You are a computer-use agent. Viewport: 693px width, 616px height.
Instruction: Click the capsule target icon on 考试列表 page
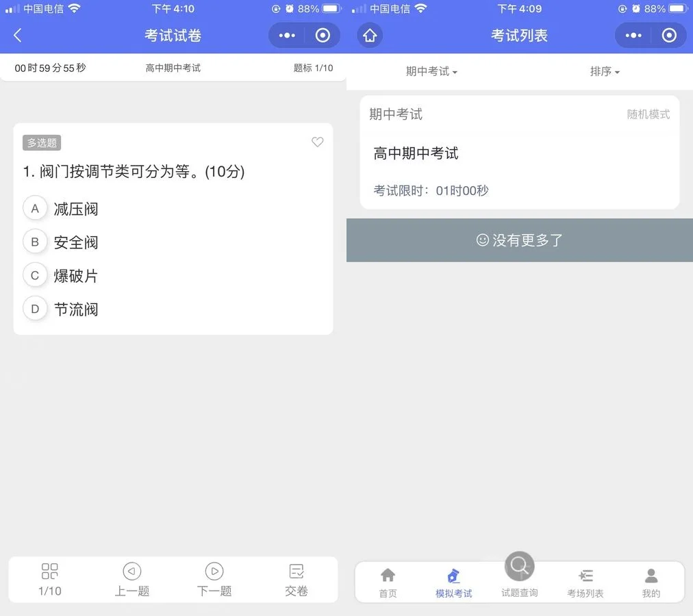(668, 35)
